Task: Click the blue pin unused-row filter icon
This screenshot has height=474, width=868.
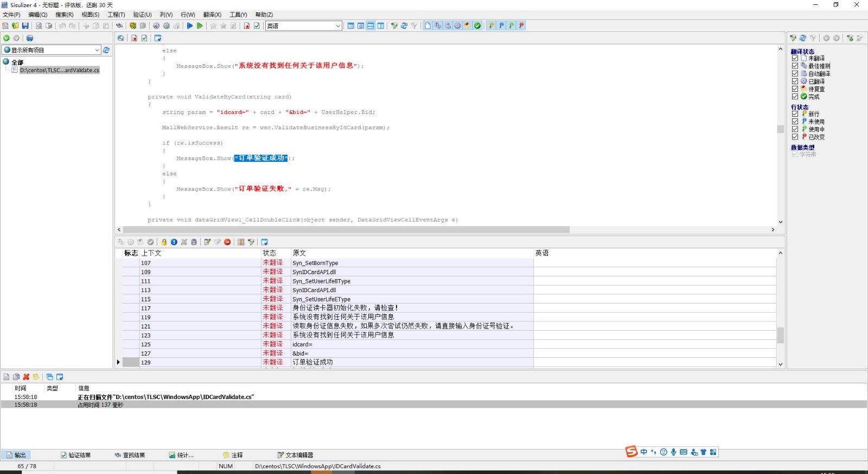Action: pyautogui.click(x=501, y=26)
